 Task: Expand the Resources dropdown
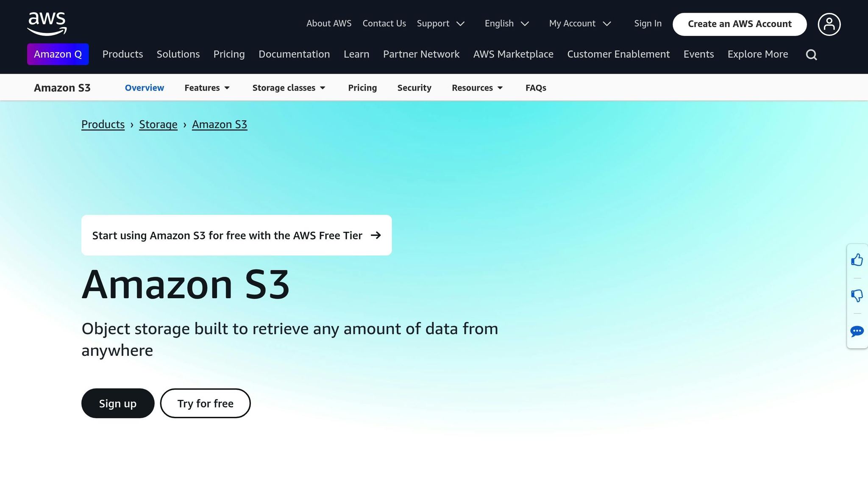477,88
